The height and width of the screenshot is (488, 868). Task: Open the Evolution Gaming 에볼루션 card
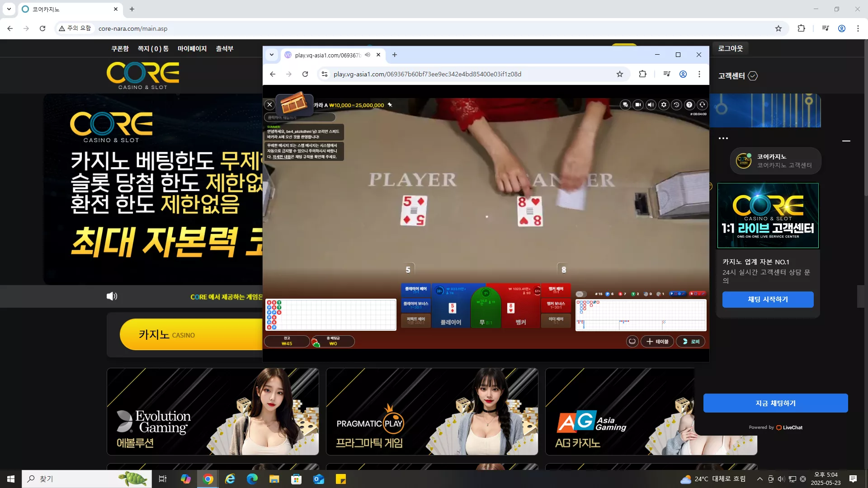tap(213, 412)
